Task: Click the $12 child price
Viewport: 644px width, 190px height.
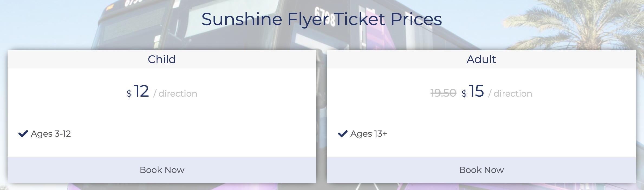Action: pyautogui.click(x=138, y=91)
